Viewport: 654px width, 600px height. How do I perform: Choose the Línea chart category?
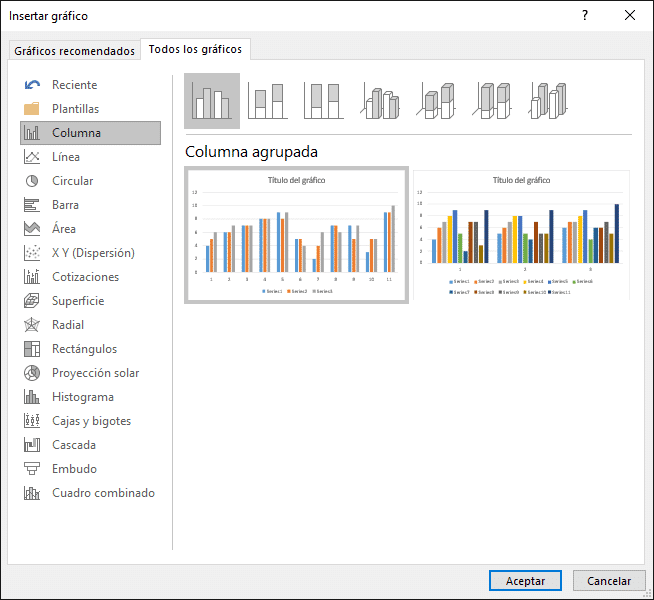[66, 157]
